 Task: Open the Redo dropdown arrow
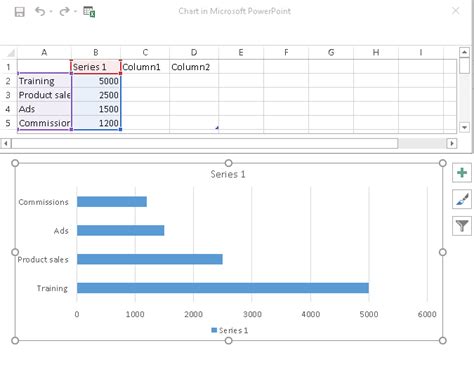(x=75, y=12)
